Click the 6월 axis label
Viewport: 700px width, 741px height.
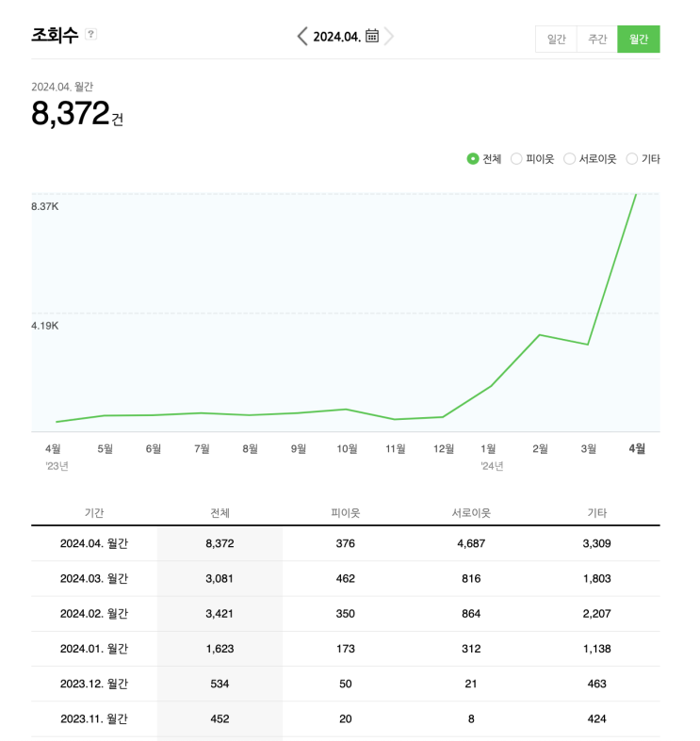pos(154,448)
